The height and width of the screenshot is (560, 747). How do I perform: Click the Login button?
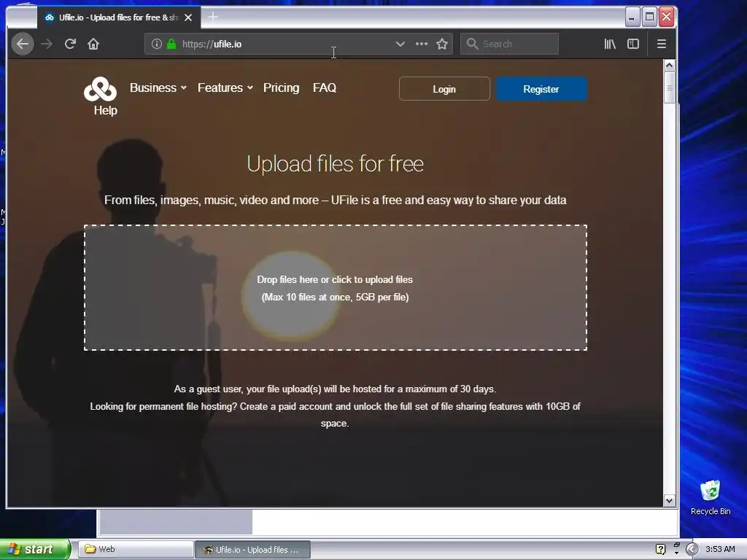click(x=444, y=89)
